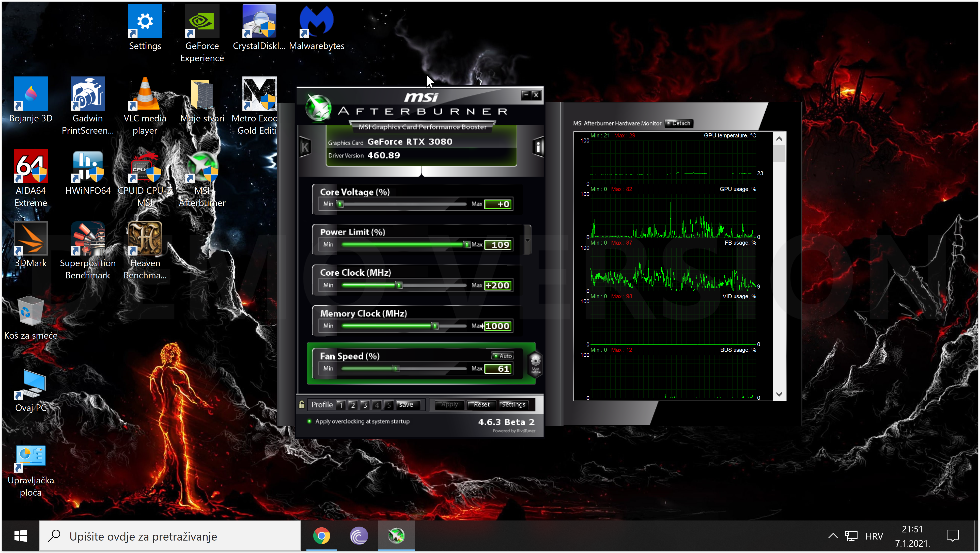Open Afterburner Settings button
Image resolution: width=980 pixels, height=553 pixels.
coord(513,405)
